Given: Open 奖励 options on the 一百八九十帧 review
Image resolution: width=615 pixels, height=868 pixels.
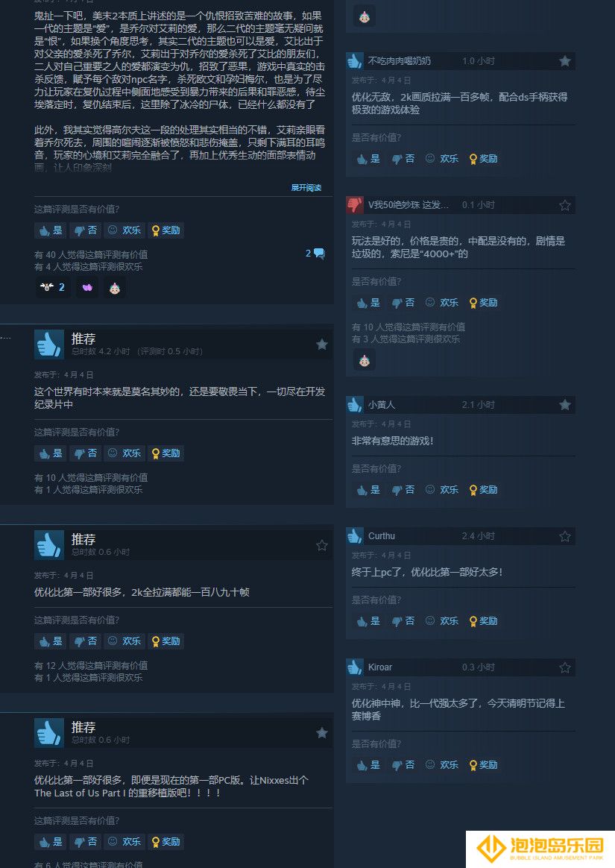Looking at the screenshot, I should coord(166,641).
